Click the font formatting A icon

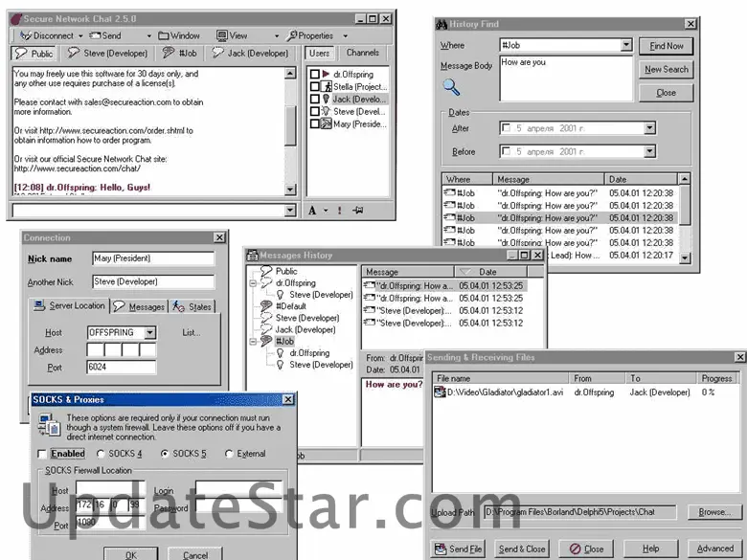pos(312,211)
